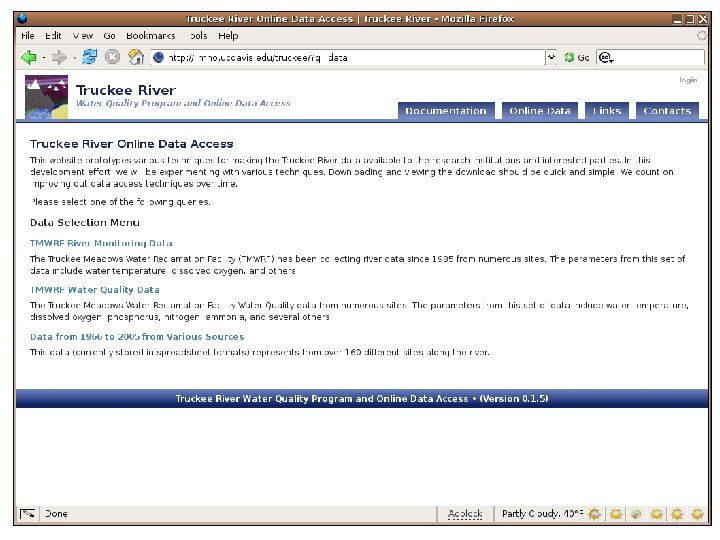Open TMWRF River Monitoring Data link

pos(101,243)
